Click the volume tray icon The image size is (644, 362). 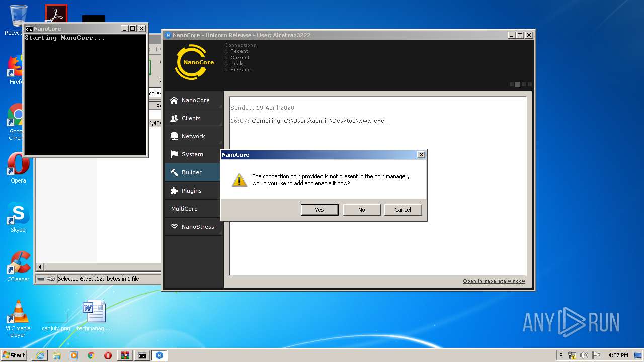tap(584, 355)
